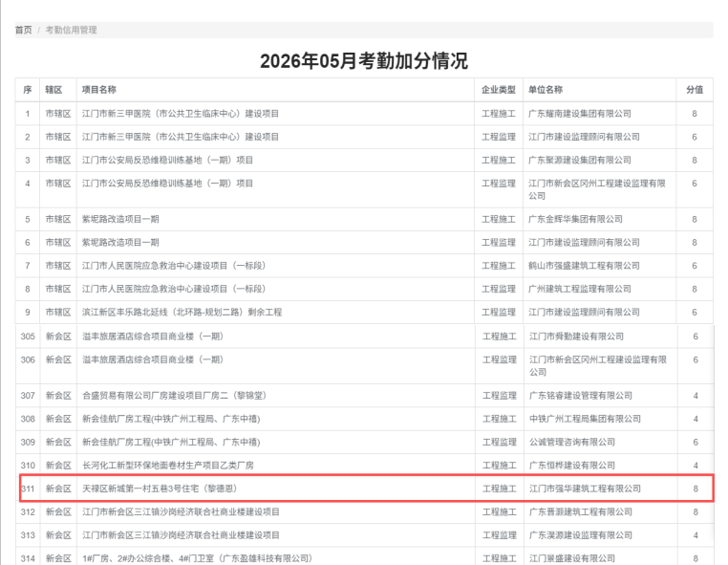Viewport: 728px width, 565px height.
Task: Click the 新会区 cell in row 306
Action: coord(58,359)
